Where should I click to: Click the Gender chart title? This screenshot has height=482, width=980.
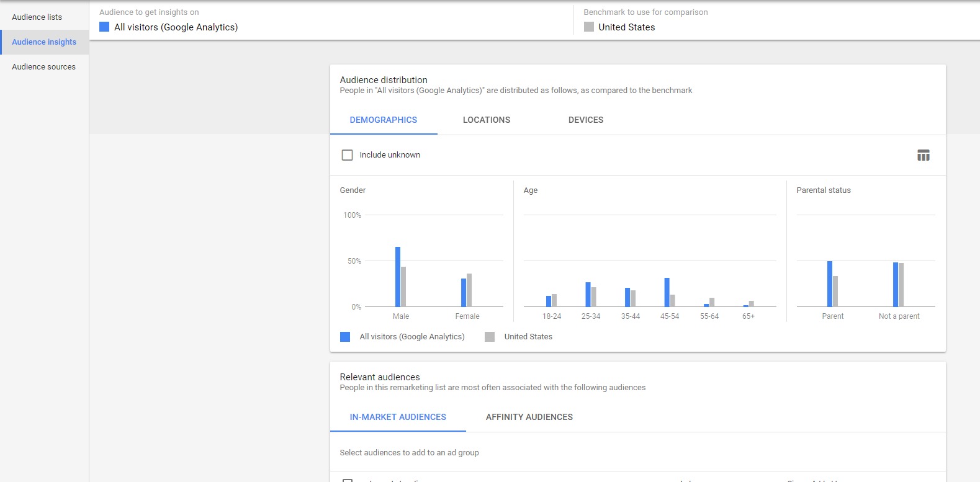coord(353,190)
